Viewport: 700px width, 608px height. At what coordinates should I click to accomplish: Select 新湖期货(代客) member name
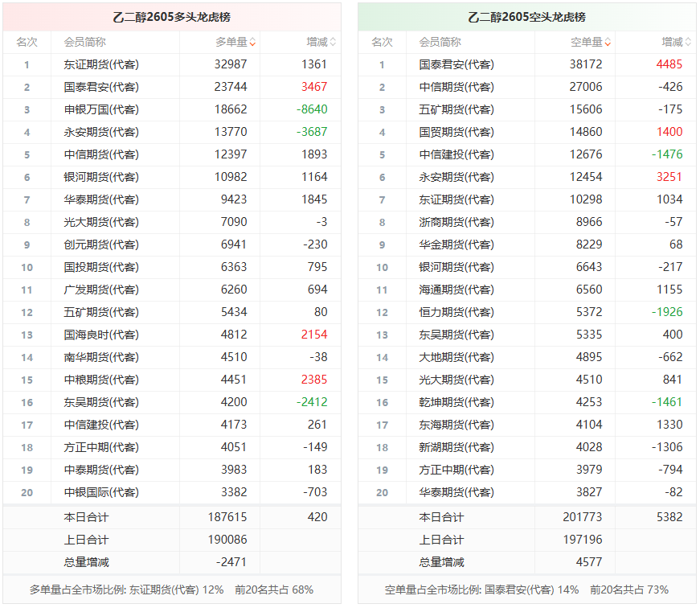point(456,447)
